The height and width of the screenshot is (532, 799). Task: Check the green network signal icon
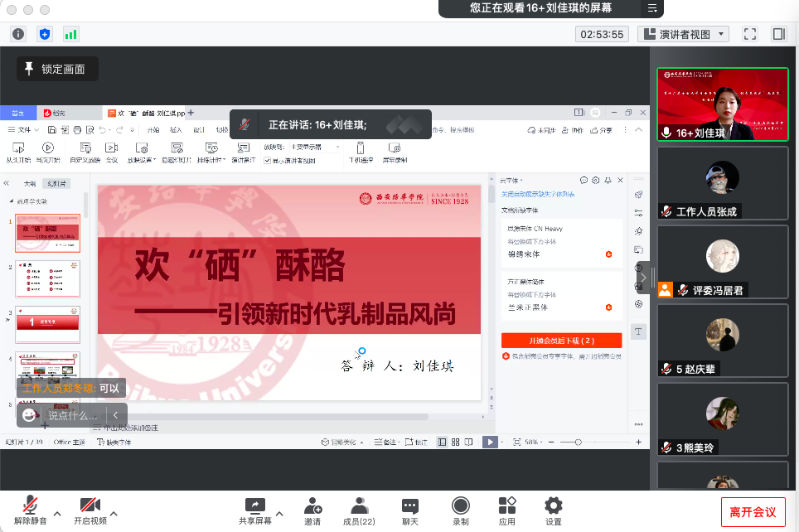71,34
